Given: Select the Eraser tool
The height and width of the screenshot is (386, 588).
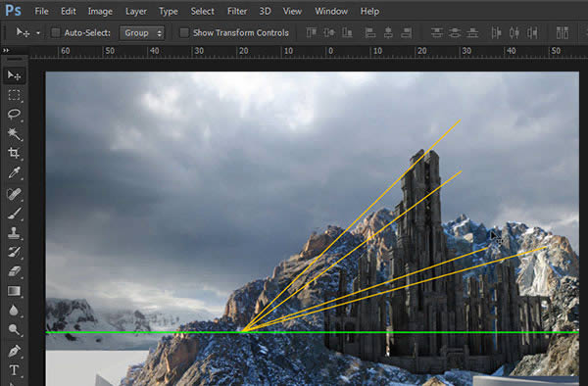Looking at the screenshot, I should click(x=15, y=271).
